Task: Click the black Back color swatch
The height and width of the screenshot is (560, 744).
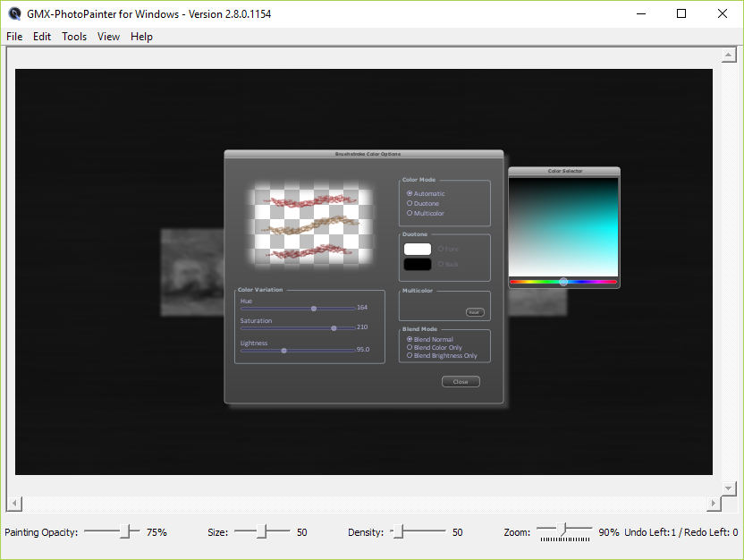Action: tap(418, 264)
